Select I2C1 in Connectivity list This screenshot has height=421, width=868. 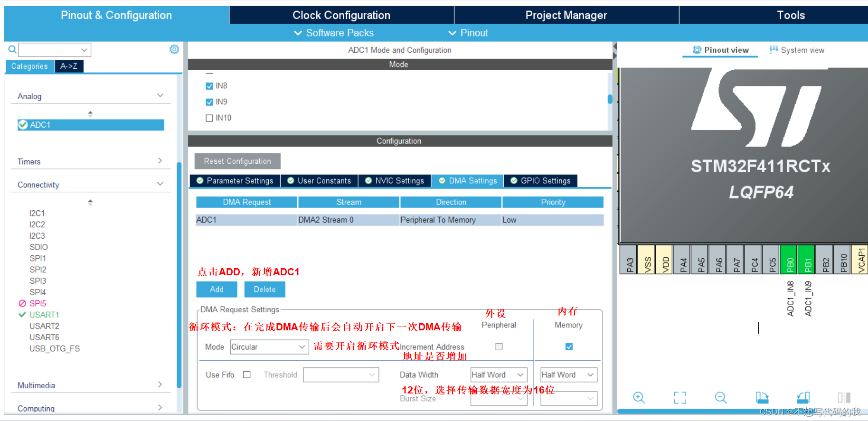(x=37, y=213)
